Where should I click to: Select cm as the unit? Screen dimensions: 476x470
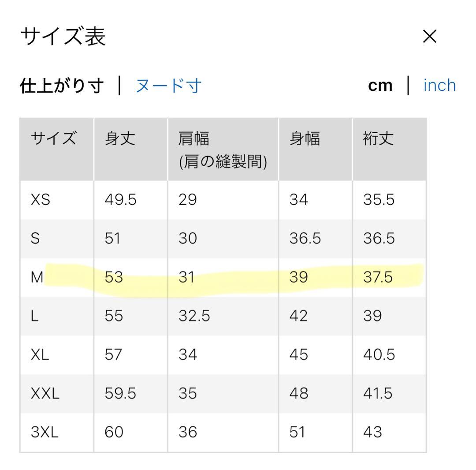point(380,86)
